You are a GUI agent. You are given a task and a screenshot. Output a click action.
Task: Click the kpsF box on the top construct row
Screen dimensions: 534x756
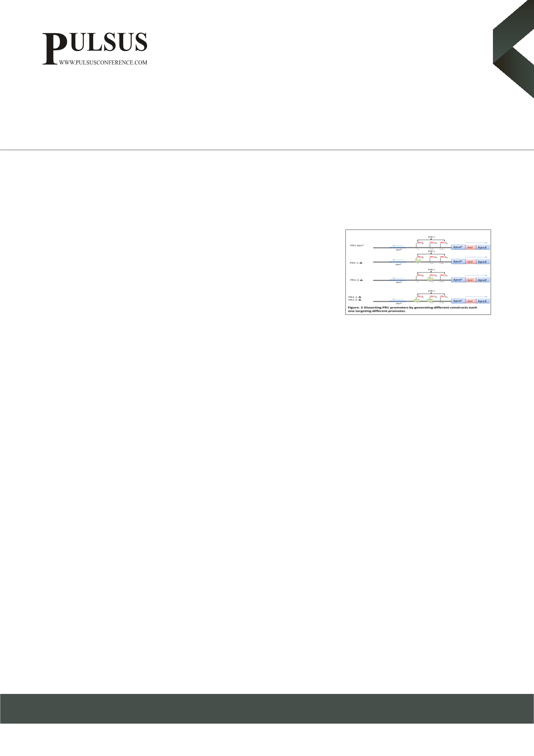(458, 247)
